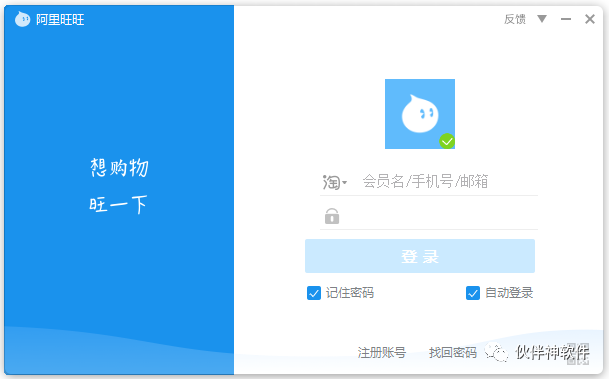The width and height of the screenshot is (609, 379).
Task: Click the 想购物 slogan text
Action: coord(119,168)
